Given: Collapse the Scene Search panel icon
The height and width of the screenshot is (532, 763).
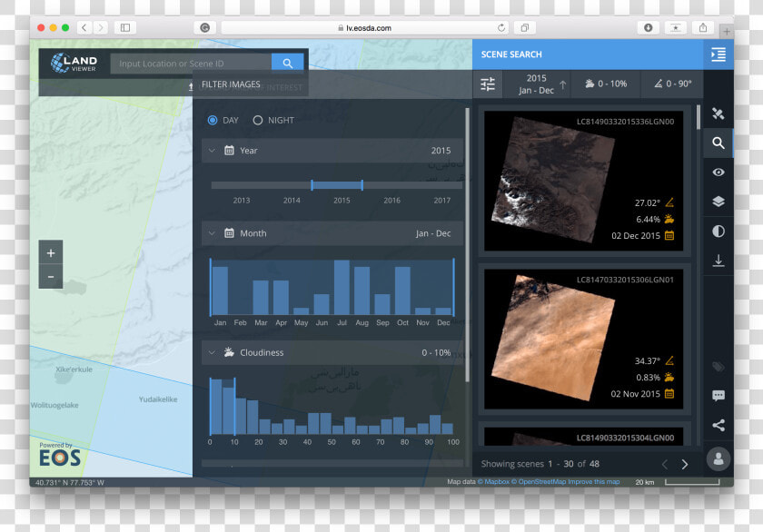Looking at the screenshot, I should click(718, 54).
